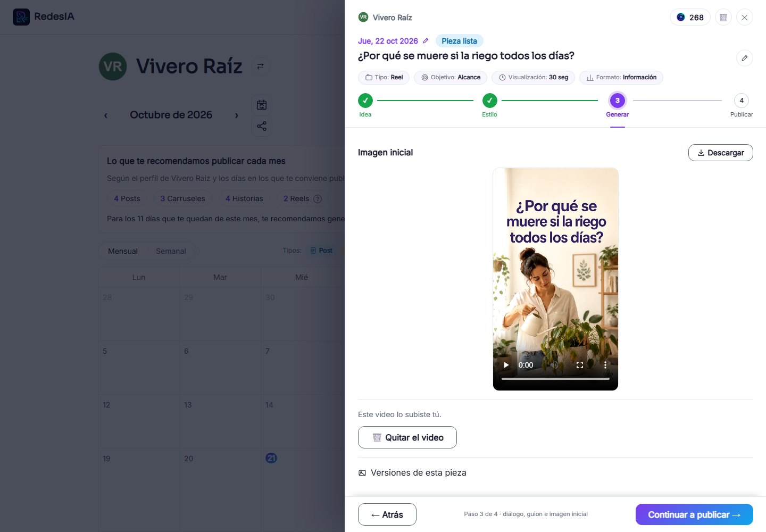Open video more options menu

click(x=605, y=365)
